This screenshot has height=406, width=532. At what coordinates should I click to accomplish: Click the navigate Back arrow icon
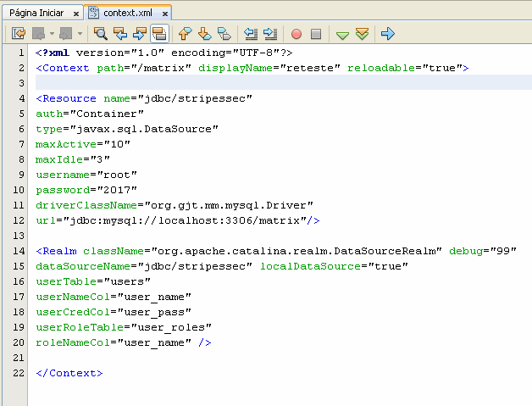(39, 34)
